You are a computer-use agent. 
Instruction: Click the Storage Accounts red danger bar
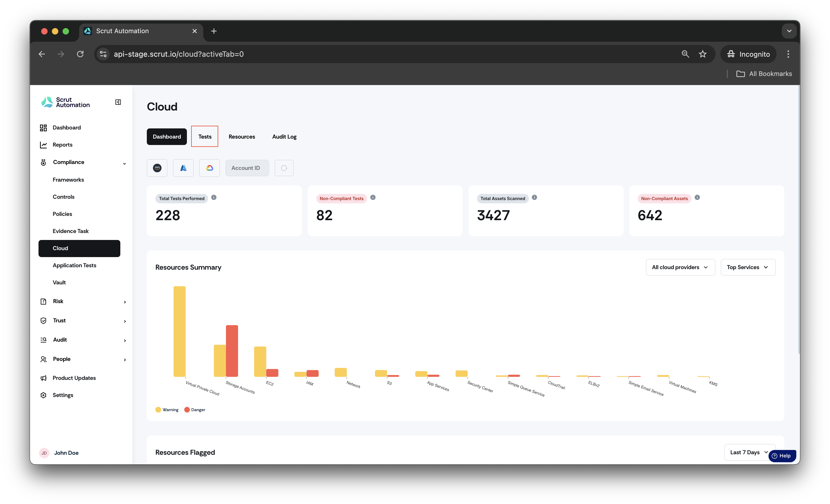pos(232,351)
